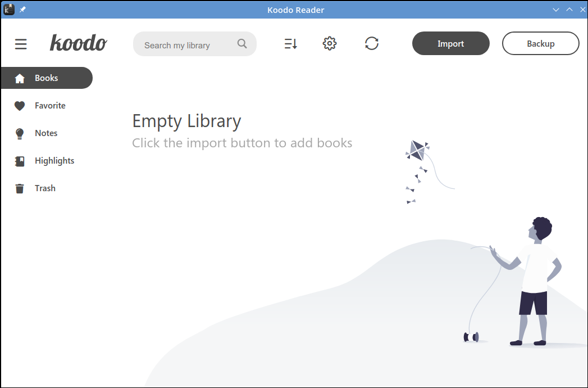Click the sync refresh icon

pyautogui.click(x=372, y=43)
